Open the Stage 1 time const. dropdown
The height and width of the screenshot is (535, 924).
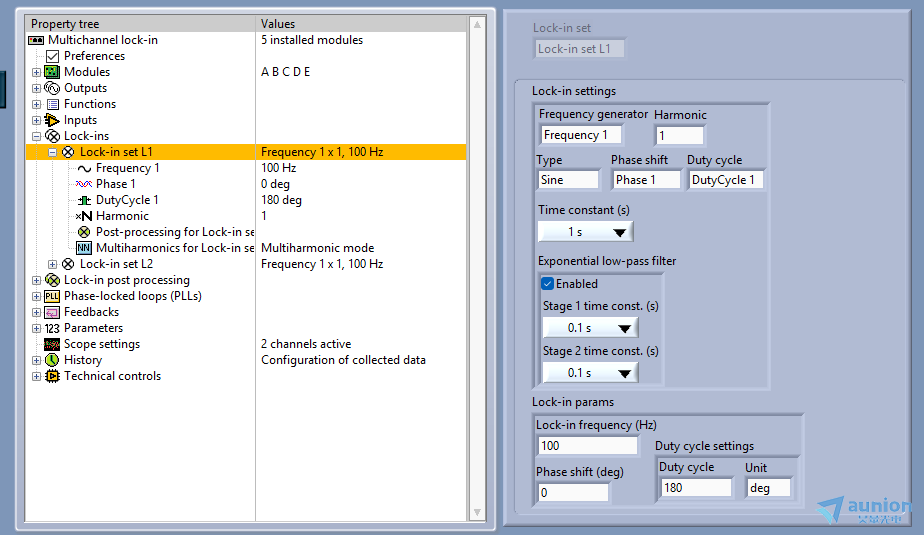tap(589, 328)
